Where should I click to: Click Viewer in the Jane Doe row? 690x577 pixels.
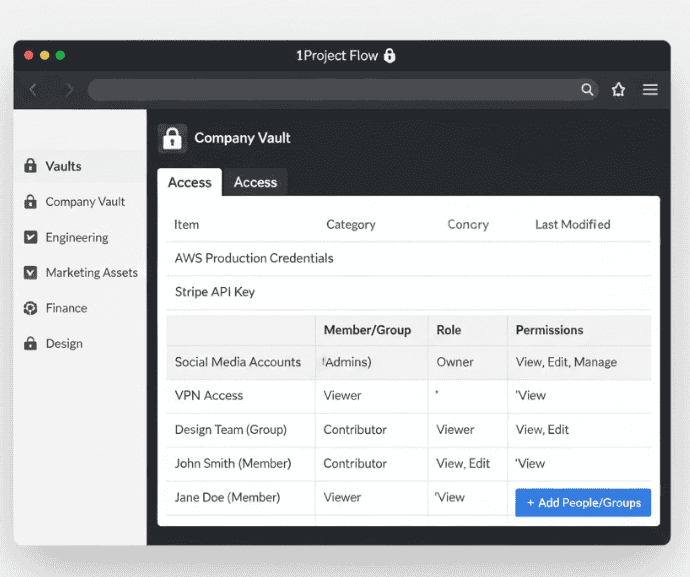tap(342, 498)
